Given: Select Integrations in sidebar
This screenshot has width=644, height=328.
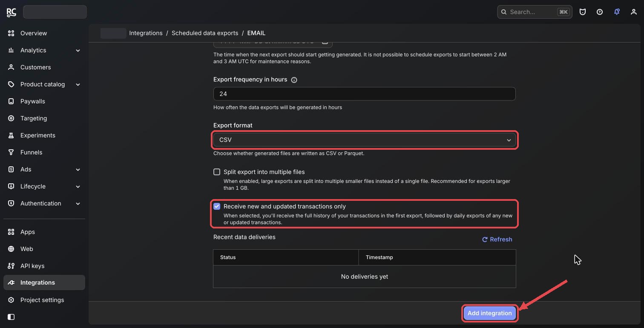Looking at the screenshot, I should coord(44,282).
